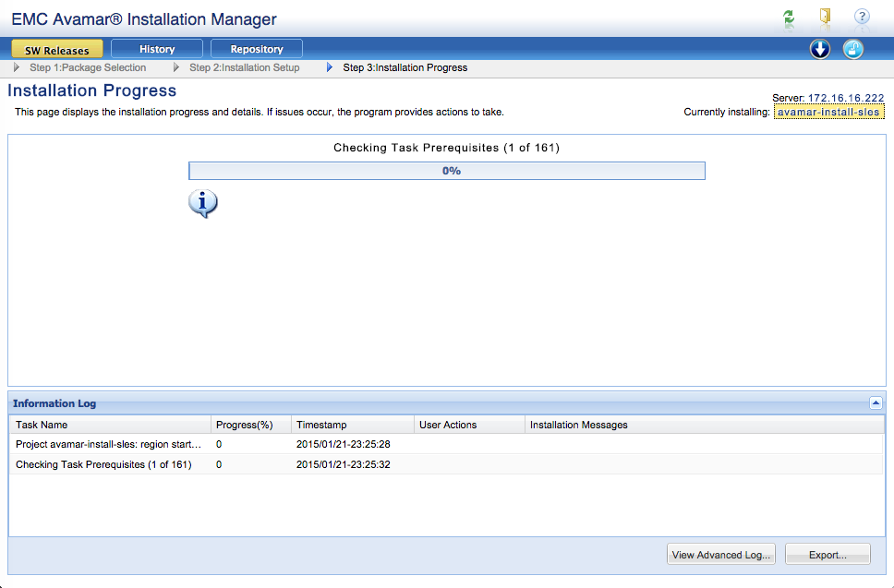Click the View Advanced Log button
Image resolution: width=894 pixels, height=588 pixels.
(x=721, y=555)
